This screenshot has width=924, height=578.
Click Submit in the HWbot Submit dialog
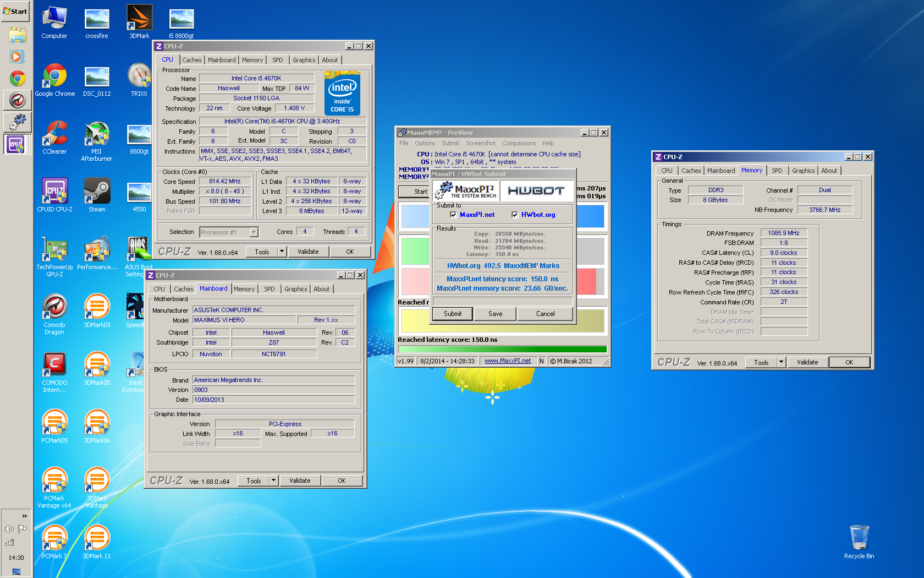453,314
